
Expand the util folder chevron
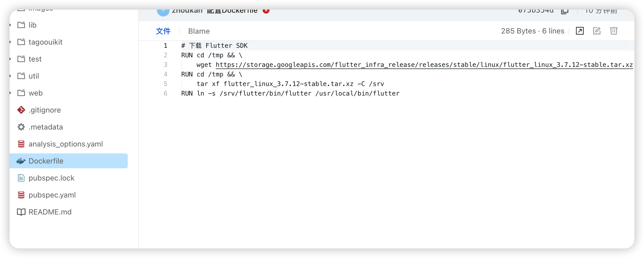(x=11, y=76)
